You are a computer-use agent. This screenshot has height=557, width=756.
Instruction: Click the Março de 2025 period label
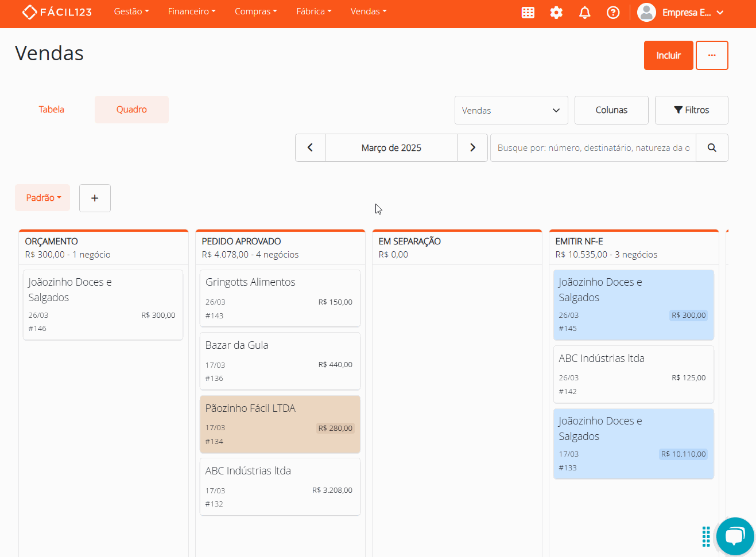(x=391, y=148)
